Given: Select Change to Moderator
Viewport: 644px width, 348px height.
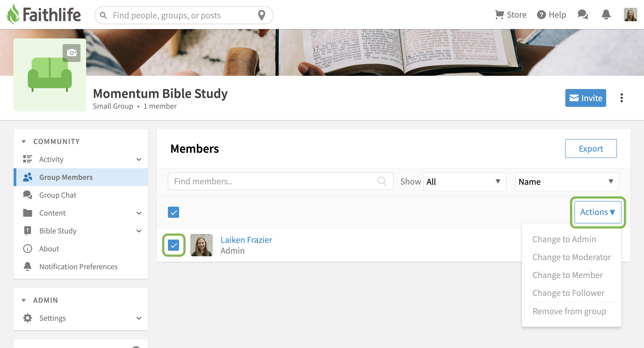Looking at the screenshot, I should [x=572, y=257].
